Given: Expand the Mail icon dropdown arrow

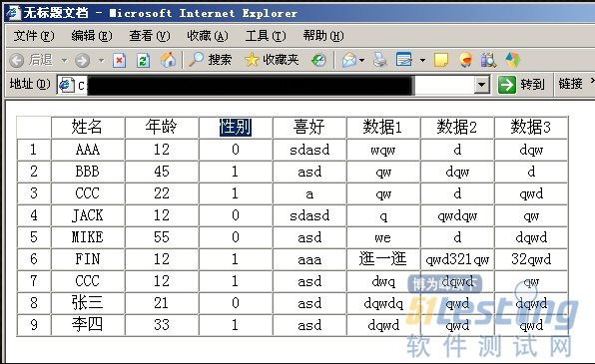Looking at the screenshot, I should point(361,60).
